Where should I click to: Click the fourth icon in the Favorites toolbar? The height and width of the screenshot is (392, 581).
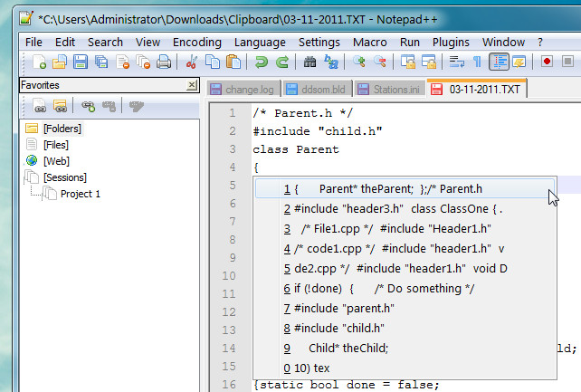coord(109,106)
